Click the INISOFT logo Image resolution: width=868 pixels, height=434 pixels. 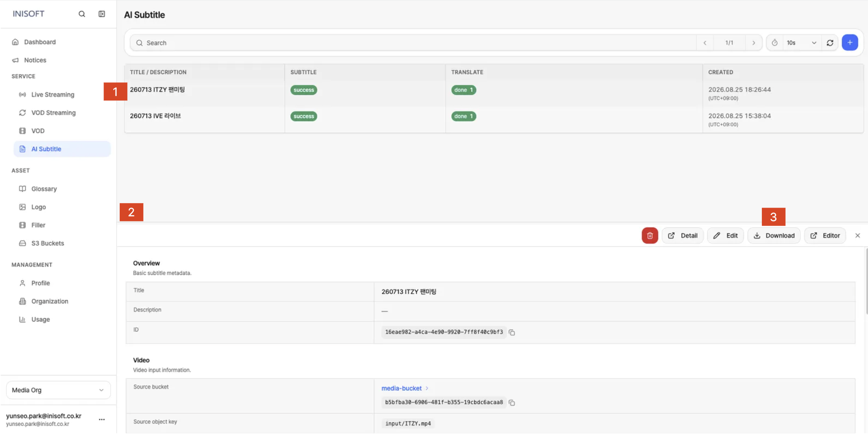[29, 14]
